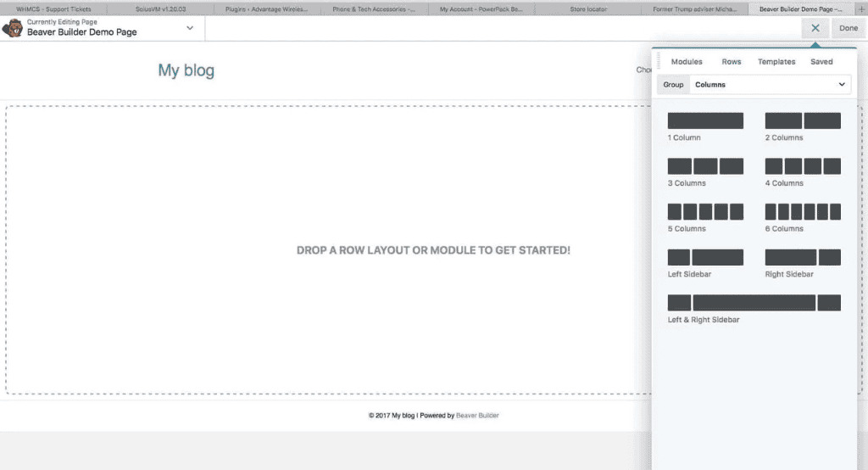Click the Done button
This screenshot has height=470, width=868.
[x=848, y=28]
